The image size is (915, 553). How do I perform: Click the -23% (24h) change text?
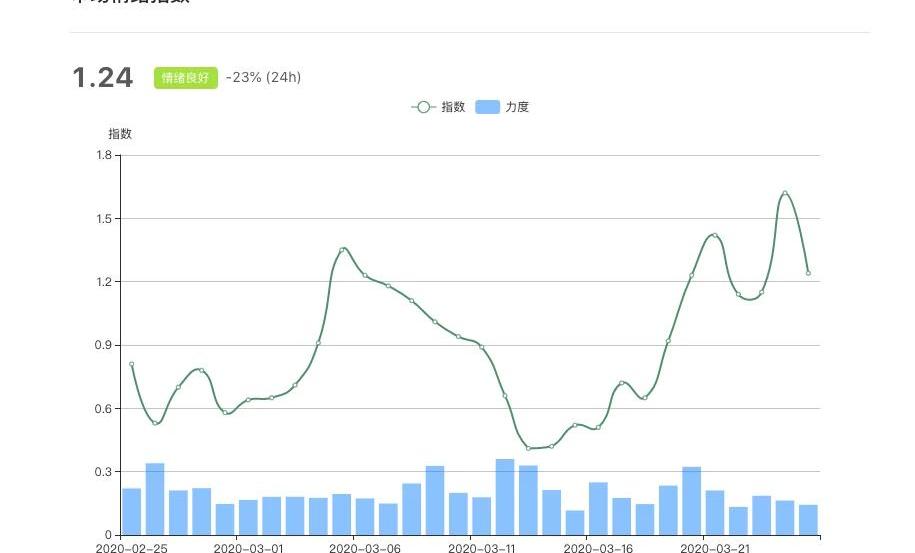(x=263, y=78)
